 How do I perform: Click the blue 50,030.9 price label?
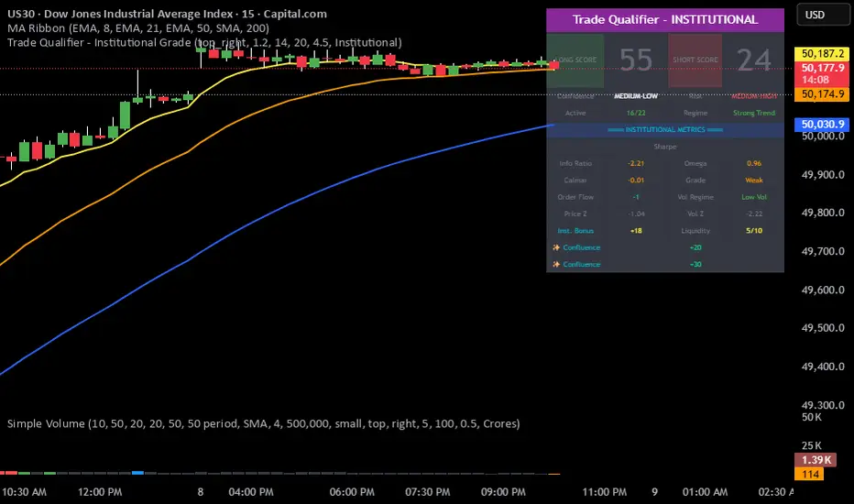point(822,125)
